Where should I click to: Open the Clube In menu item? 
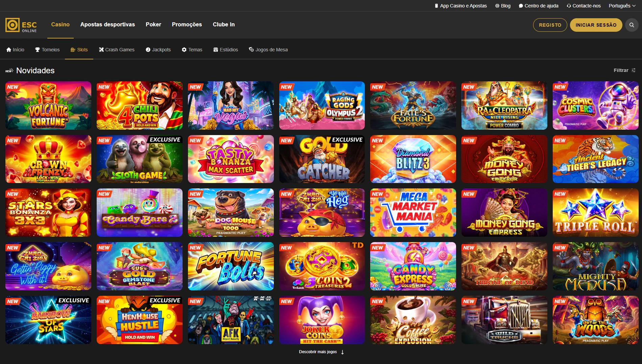(224, 24)
